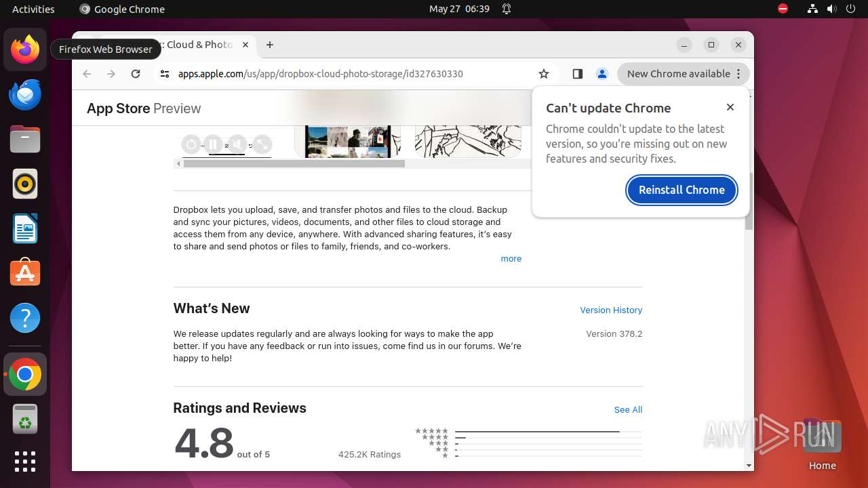Click the 4.8 rating number
868x488 pixels.
click(203, 443)
